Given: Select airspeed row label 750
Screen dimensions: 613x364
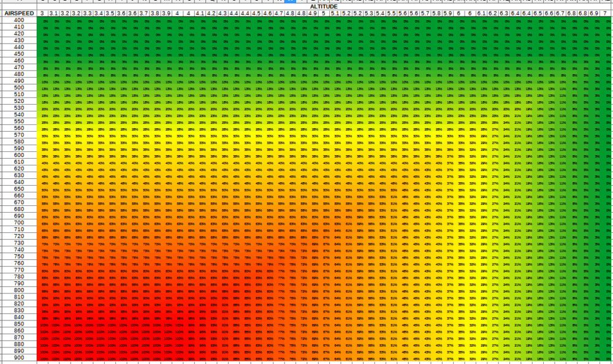Looking at the screenshot, I should coord(19,257).
